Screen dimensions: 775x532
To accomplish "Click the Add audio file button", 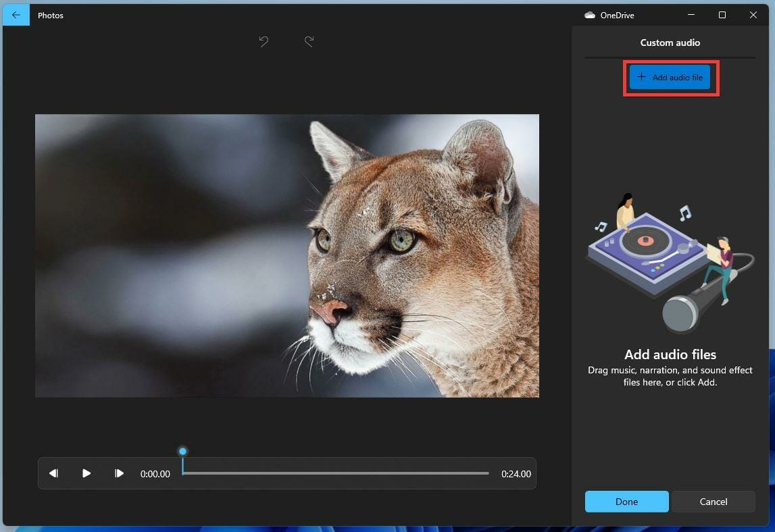I will tap(670, 77).
